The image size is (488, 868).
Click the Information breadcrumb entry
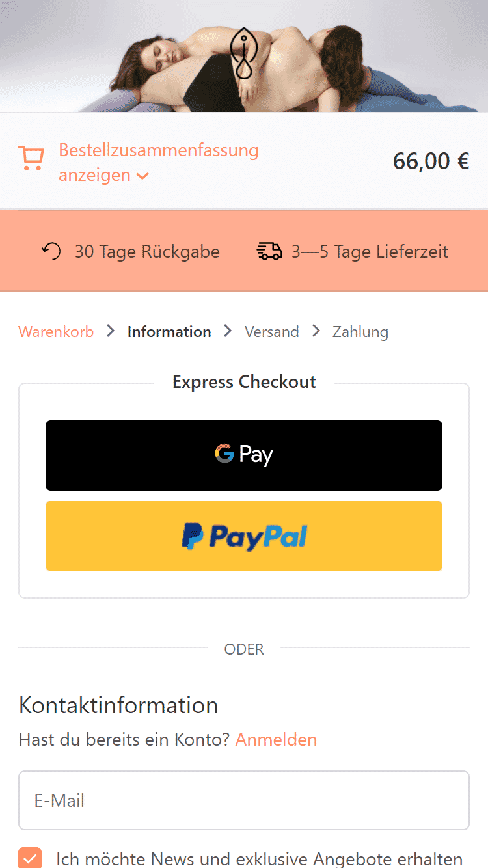[x=169, y=331]
